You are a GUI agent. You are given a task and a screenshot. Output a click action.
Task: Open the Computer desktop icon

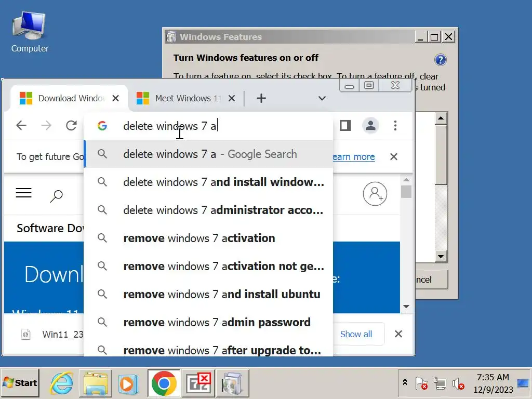30,32
